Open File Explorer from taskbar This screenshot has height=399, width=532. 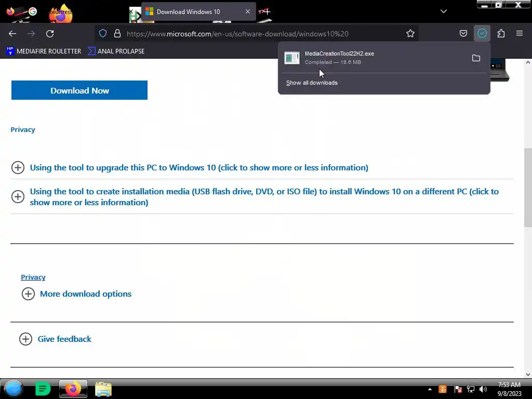click(103, 389)
